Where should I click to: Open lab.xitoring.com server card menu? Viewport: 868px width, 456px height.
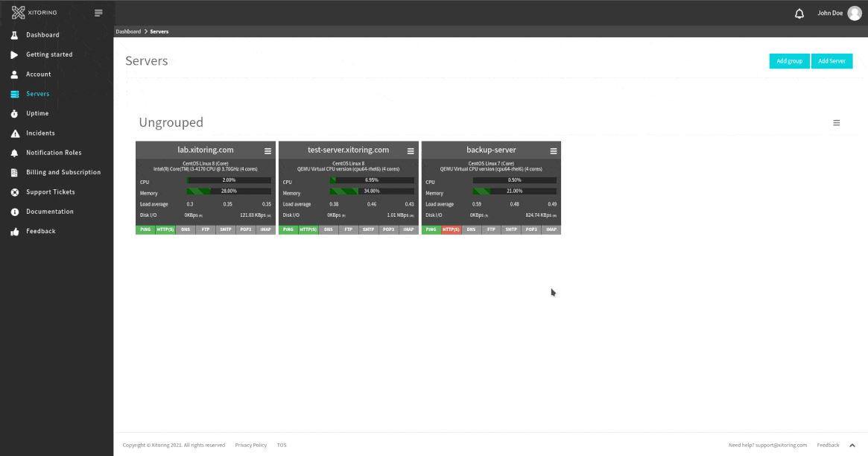coord(267,151)
